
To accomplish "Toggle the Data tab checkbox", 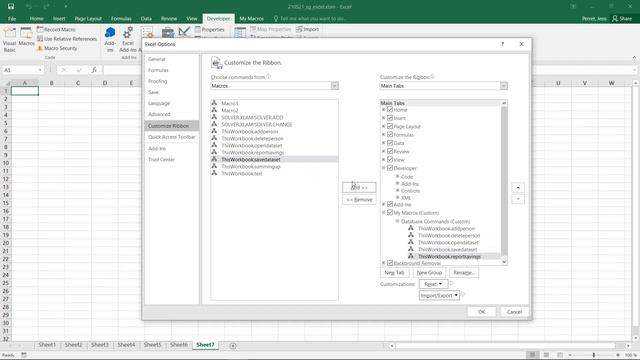I will pyautogui.click(x=390, y=143).
